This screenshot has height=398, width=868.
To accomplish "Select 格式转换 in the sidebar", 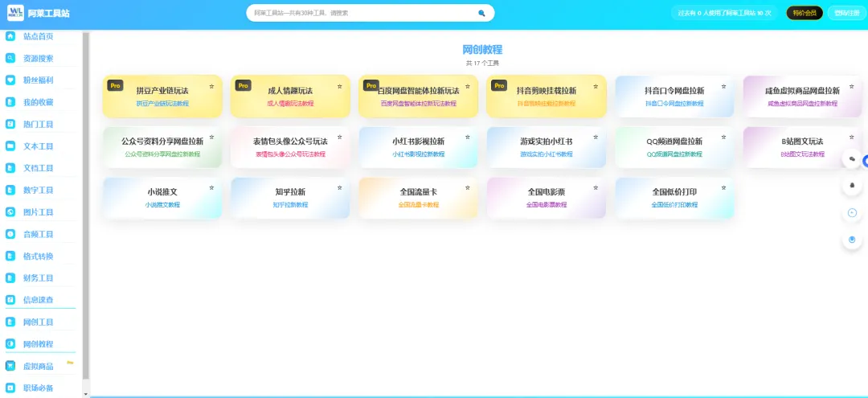I will click(39, 256).
